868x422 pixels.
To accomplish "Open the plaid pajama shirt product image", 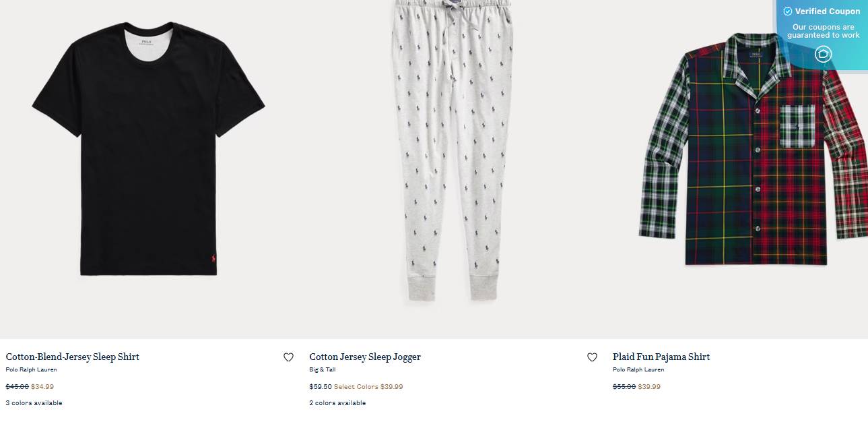I will [753, 150].
